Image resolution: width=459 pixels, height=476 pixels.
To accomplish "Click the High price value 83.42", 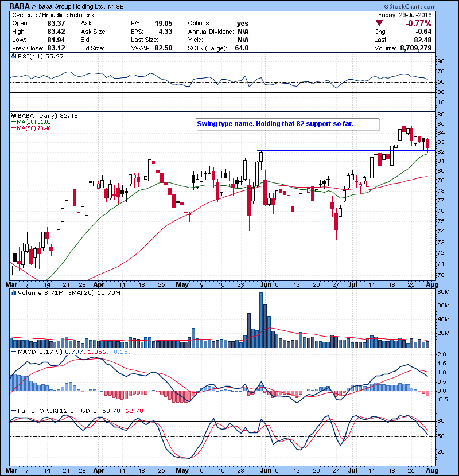I will [56, 32].
